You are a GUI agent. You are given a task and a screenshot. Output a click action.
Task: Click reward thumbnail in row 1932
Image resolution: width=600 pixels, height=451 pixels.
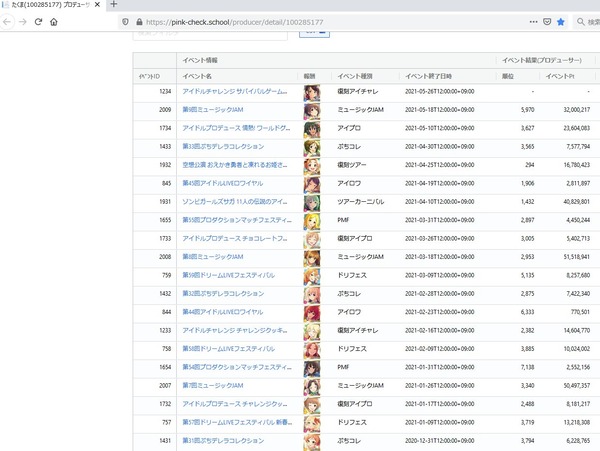pyautogui.click(x=312, y=166)
